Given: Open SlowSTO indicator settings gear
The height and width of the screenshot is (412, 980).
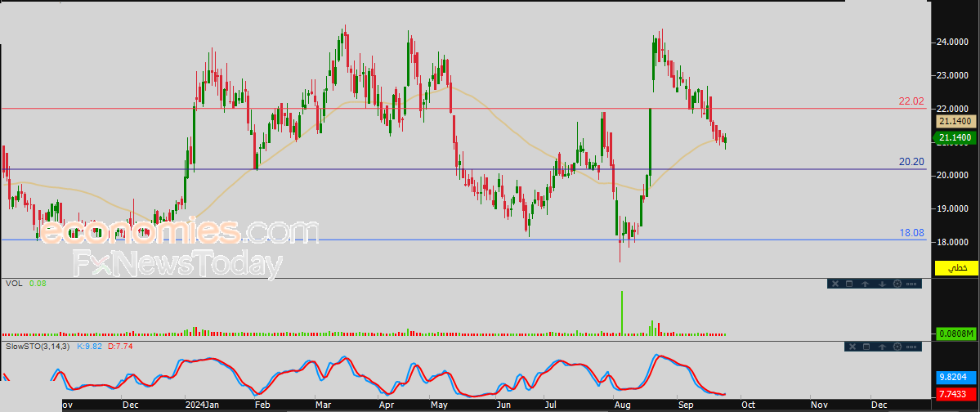Looking at the screenshot, I should 897,347.
